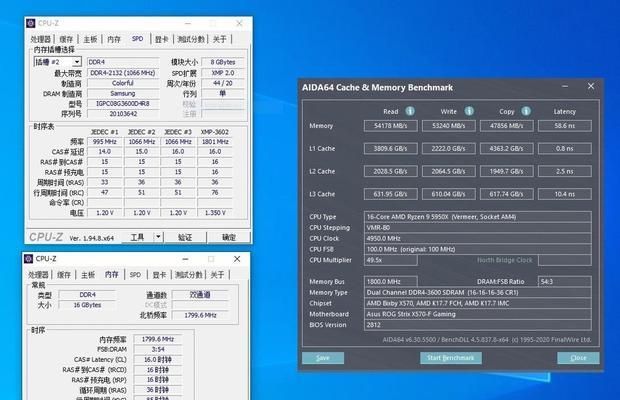Image resolution: width=620 pixels, height=400 pixels.
Task: Select 关于 tab in bottom CPU-Z window
Action: (x=217, y=274)
